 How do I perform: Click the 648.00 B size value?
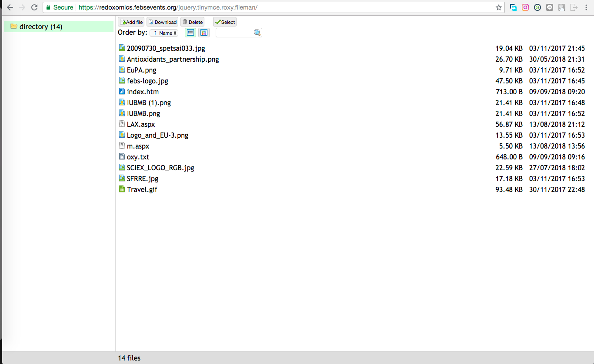pos(509,157)
